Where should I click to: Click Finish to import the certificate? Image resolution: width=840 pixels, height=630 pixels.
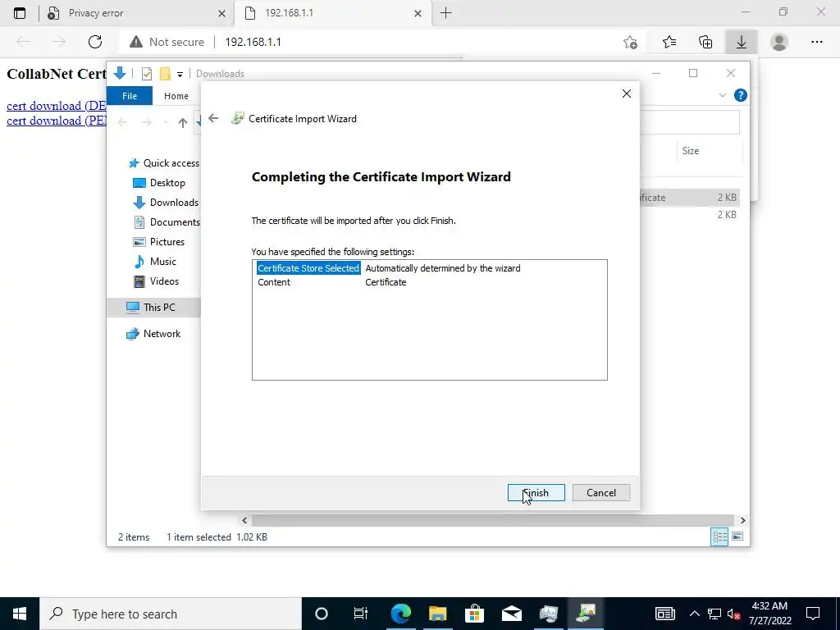pyautogui.click(x=536, y=493)
